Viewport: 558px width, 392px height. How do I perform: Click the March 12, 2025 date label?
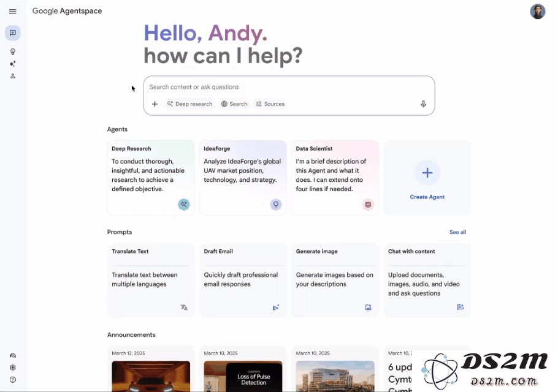coord(129,353)
